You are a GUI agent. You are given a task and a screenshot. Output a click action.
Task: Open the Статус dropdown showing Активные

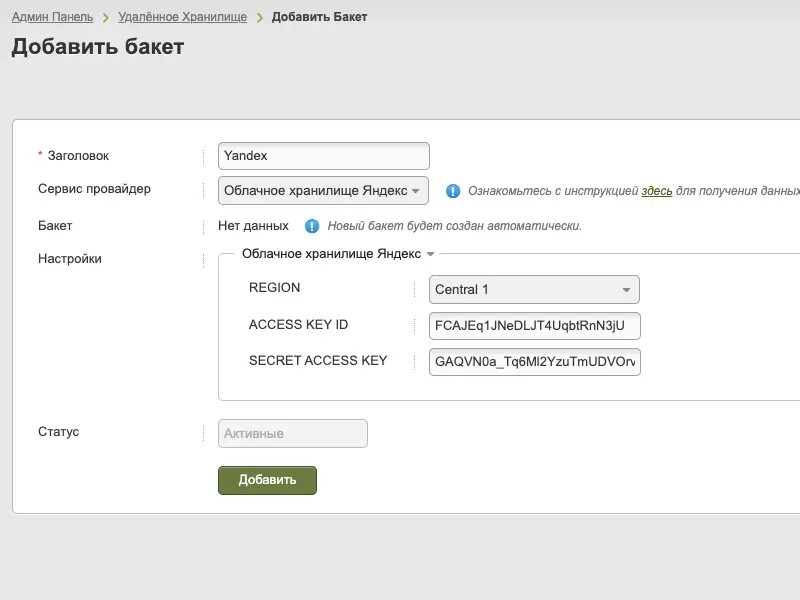[293, 433]
